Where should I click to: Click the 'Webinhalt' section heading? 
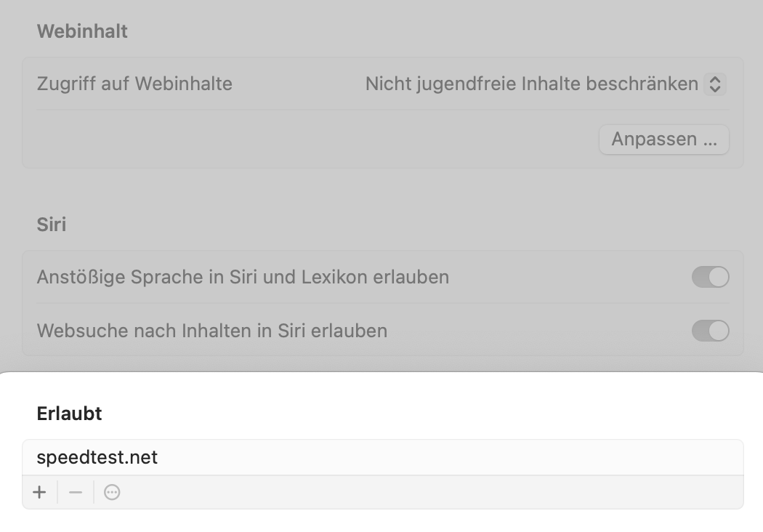tap(82, 31)
